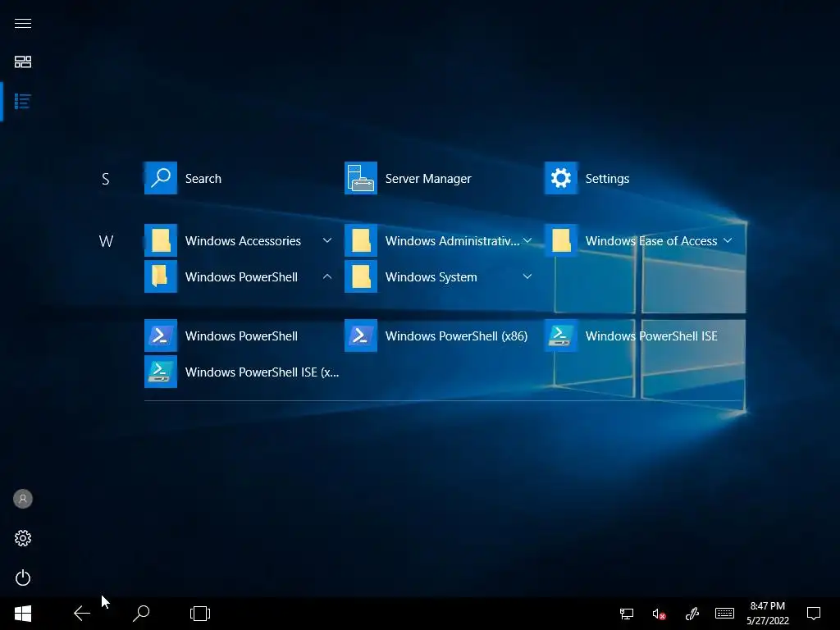
Task: Click Windows PowerShell (x86) label
Action: pos(456,336)
